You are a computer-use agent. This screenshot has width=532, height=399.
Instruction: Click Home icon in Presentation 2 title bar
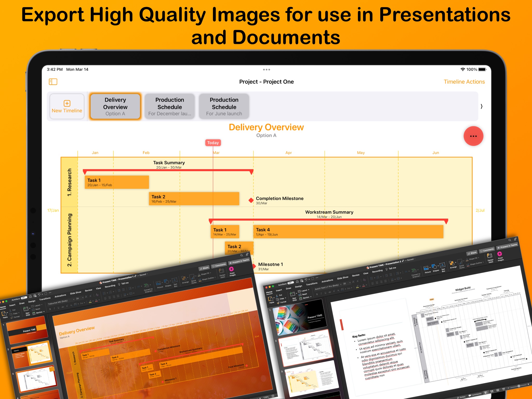tap(297, 282)
